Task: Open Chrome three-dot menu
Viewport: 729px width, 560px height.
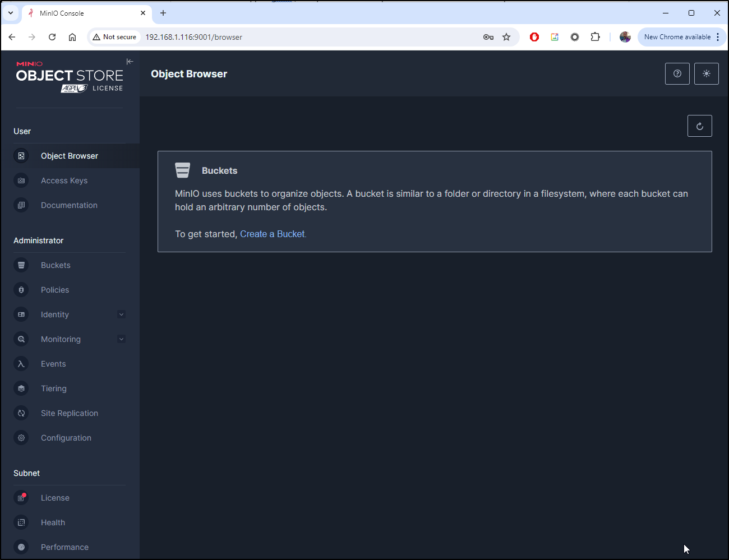Action: pos(718,37)
